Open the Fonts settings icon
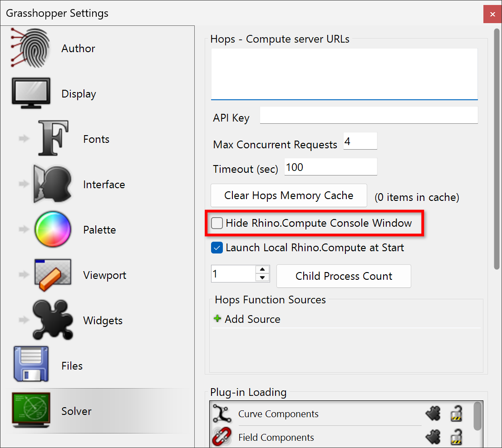The height and width of the screenshot is (448, 502). (x=53, y=139)
